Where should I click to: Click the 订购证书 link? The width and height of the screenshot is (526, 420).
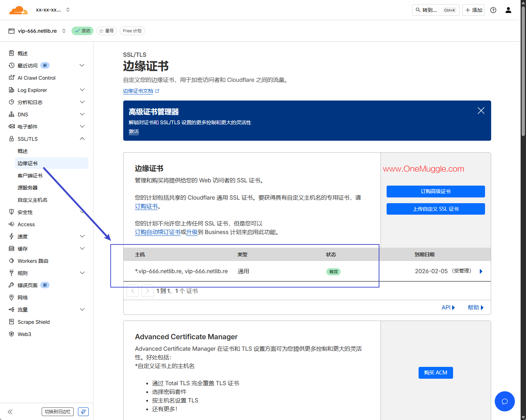pyautogui.click(x=146, y=206)
